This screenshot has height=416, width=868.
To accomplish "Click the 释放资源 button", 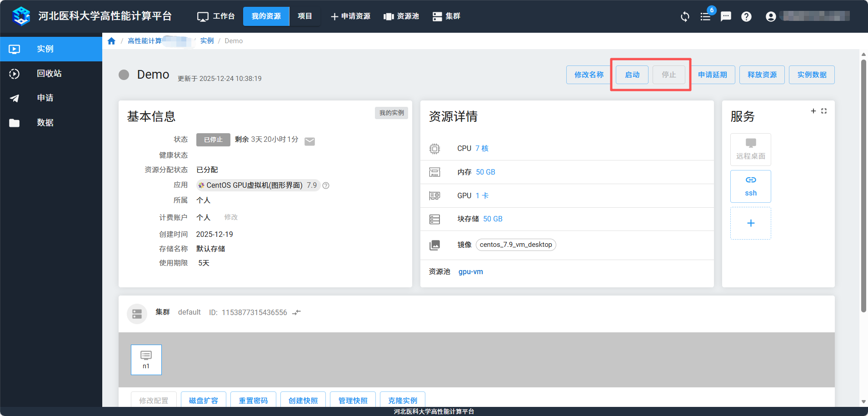I will (762, 75).
